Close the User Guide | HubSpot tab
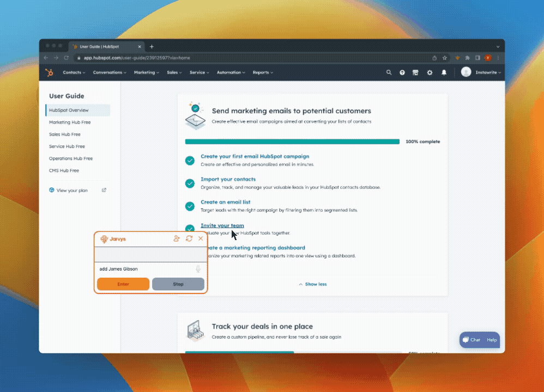 [140, 46]
